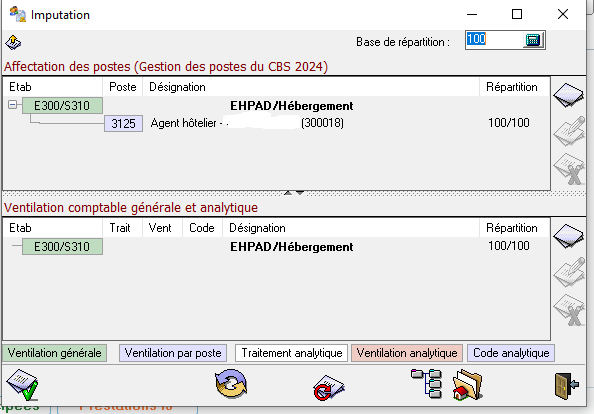Click the Ventilation analytique button
Image resolution: width=594 pixels, height=414 pixels.
pyautogui.click(x=407, y=353)
